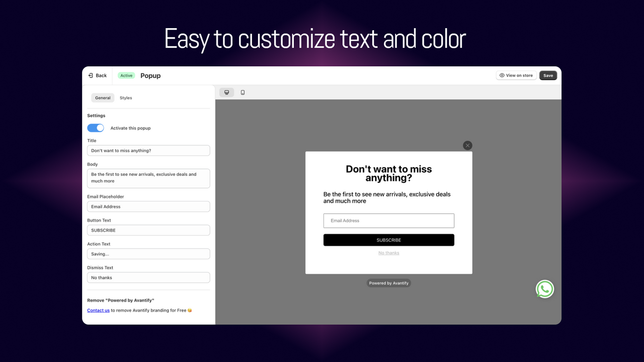Screen dimensions: 644x362
Task: Toggle Activate this popup switch
Action: coord(96,128)
